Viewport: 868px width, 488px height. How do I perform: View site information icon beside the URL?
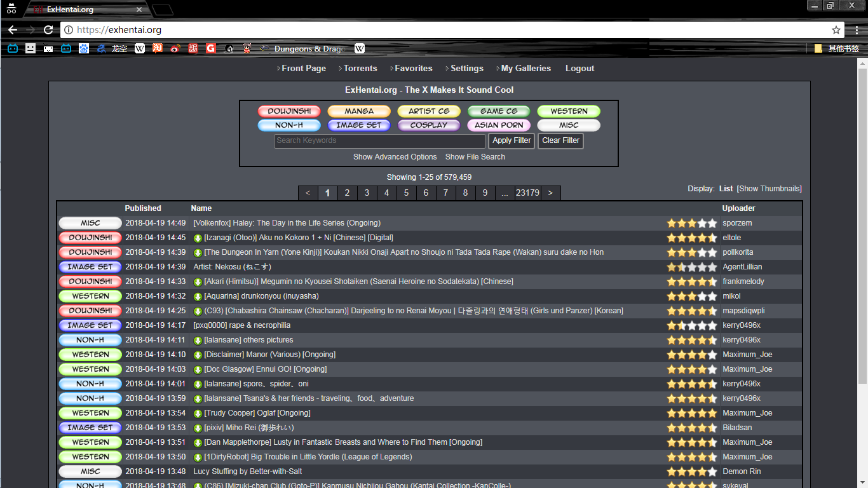click(69, 30)
